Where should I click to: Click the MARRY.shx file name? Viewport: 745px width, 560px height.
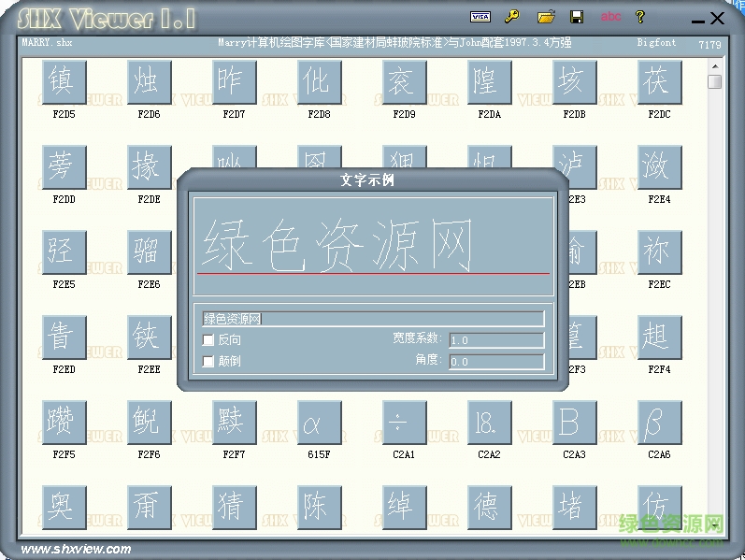click(x=47, y=42)
